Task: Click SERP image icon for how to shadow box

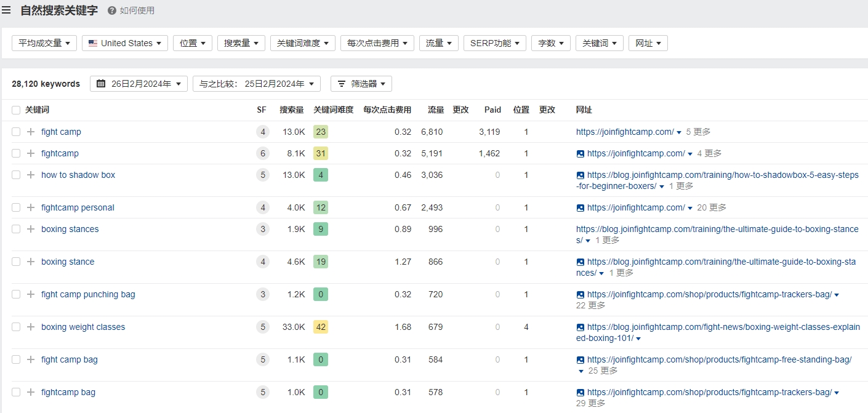Action: (x=580, y=175)
